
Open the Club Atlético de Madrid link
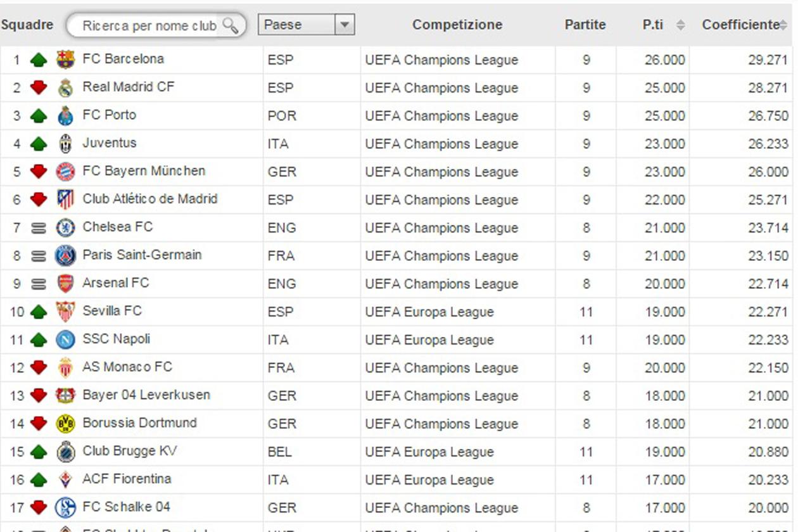[150, 199]
